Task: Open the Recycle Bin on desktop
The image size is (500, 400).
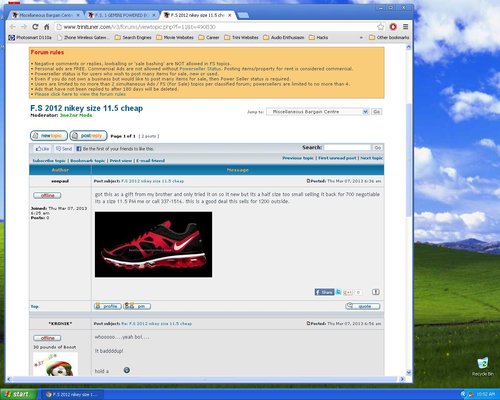Action: 482,366
